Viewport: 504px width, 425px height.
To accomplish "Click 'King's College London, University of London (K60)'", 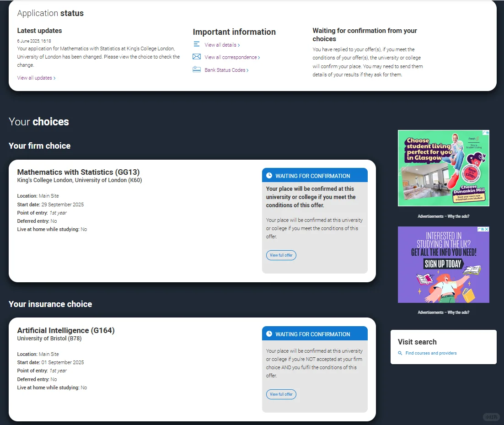I will pyautogui.click(x=80, y=180).
